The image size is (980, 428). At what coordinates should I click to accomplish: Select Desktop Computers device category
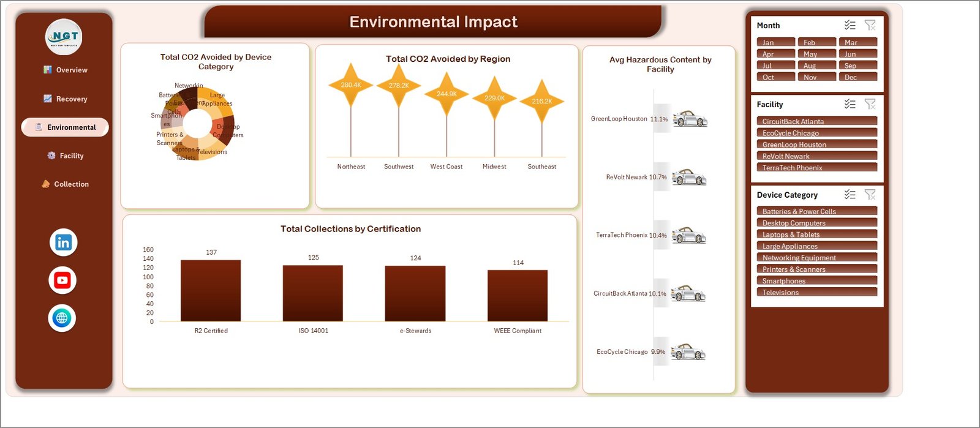click(x=817, y=223)
